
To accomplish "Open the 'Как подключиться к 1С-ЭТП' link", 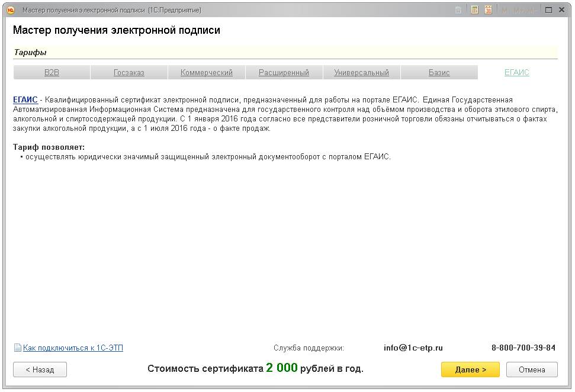I will tap(73, 348).
